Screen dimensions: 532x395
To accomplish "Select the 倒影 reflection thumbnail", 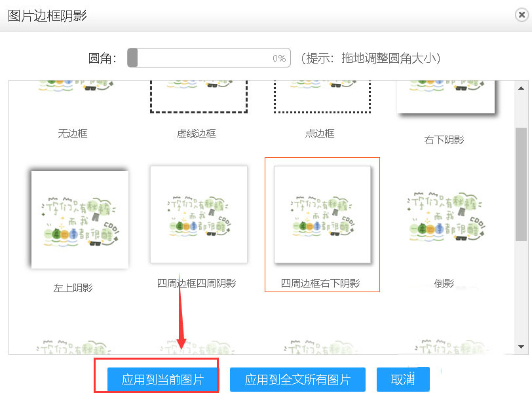I will click(446, 216).
